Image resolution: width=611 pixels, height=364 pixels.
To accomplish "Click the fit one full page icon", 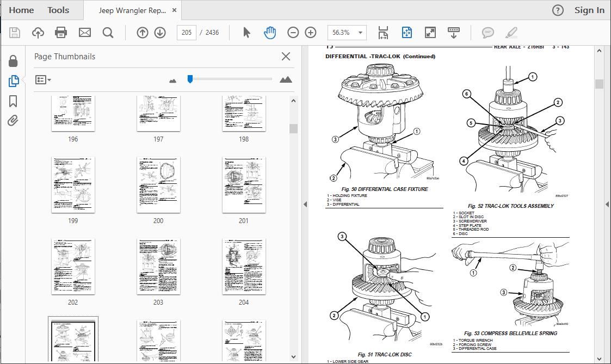I will coord(407,32).
